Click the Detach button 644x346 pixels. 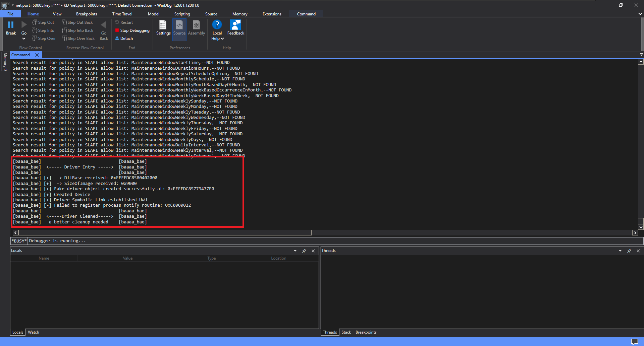click(x=124, y=39)
